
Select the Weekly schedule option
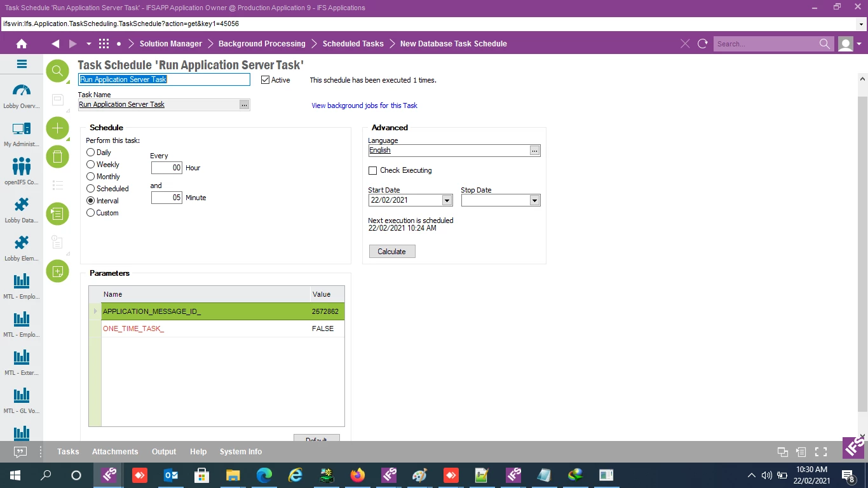click(x=90, y=165)
